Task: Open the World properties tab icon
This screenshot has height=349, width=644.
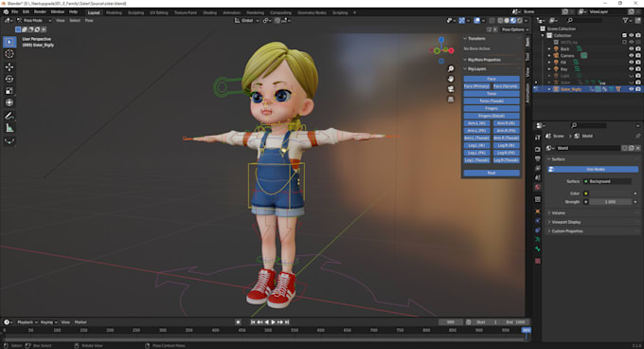Action: [x=538, y=187]
